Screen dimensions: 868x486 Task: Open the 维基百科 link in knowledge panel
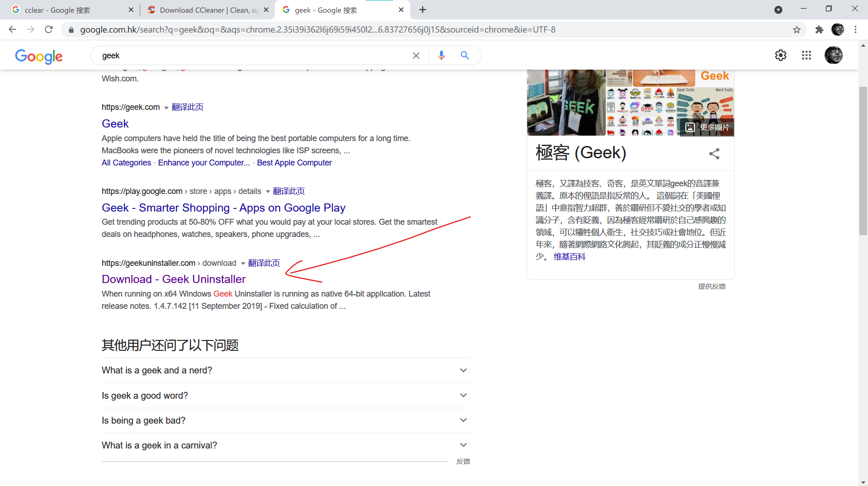click(570, 257)
